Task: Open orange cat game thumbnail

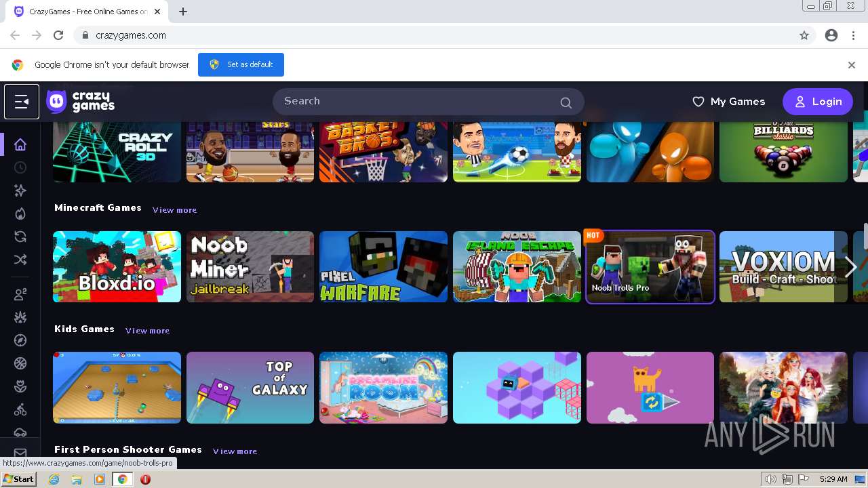Action: (650, 388)
